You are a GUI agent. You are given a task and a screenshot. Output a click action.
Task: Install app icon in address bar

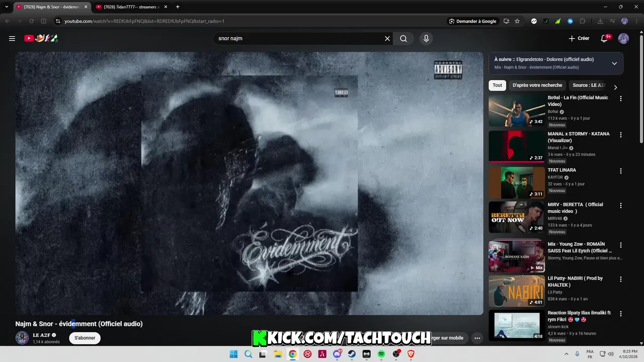(x=506, y=21)
